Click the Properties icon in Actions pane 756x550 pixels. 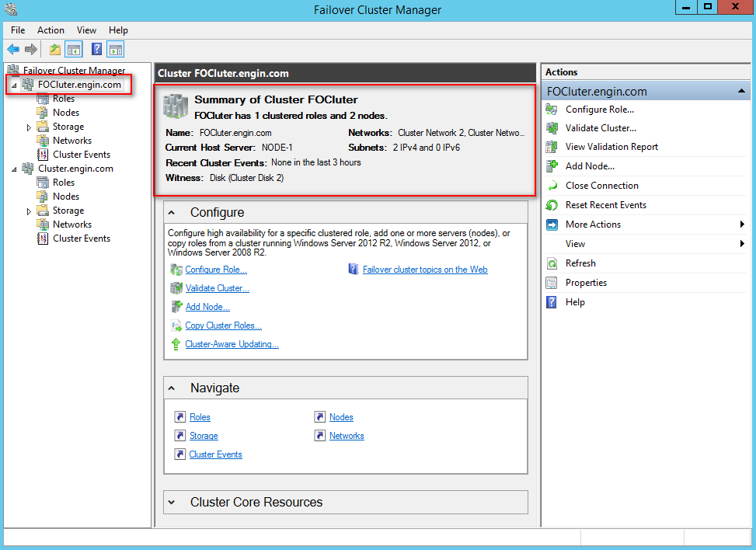[552, 283]
